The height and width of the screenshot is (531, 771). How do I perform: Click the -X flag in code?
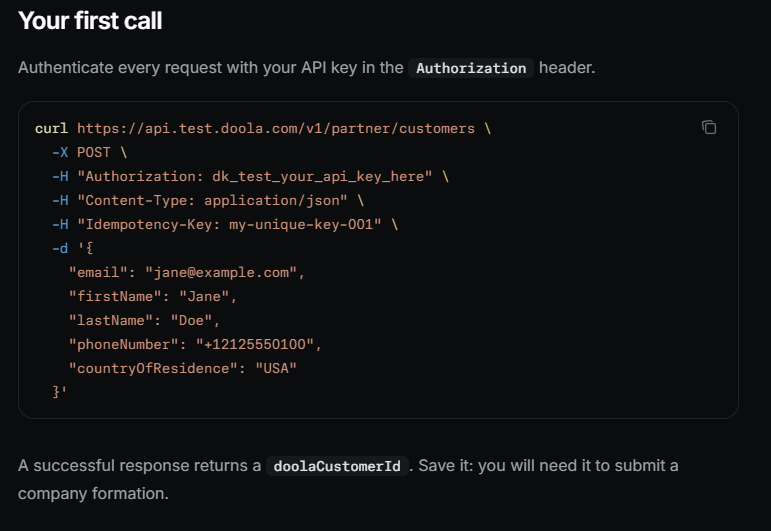tap(60, 152)
